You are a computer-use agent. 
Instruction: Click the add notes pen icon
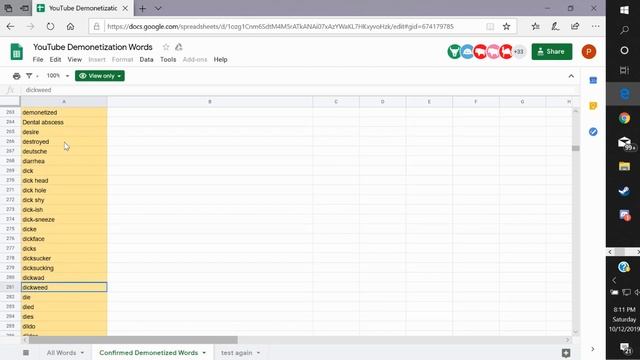[555, 27]
